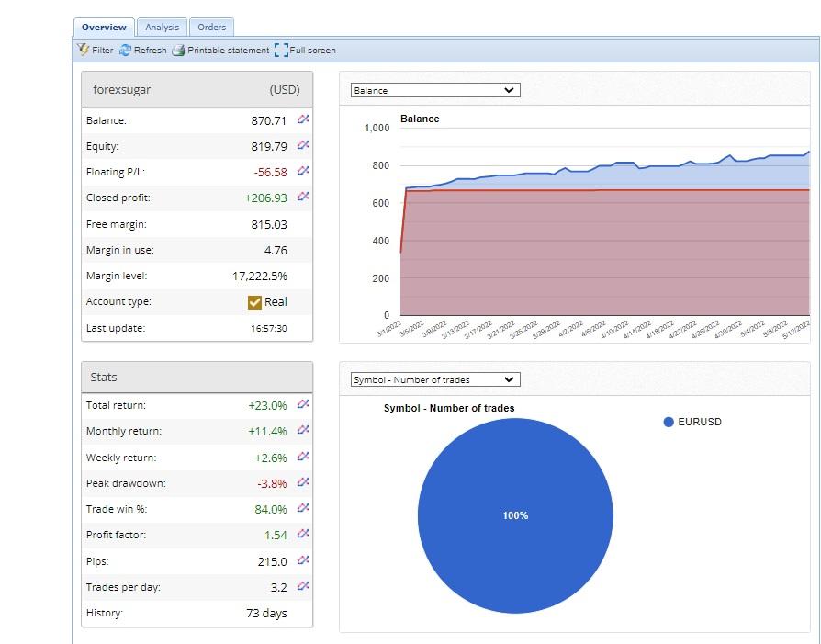Click chart icon next to Pips
This screenshot has width=821, height=644.
tap(303, 560)
